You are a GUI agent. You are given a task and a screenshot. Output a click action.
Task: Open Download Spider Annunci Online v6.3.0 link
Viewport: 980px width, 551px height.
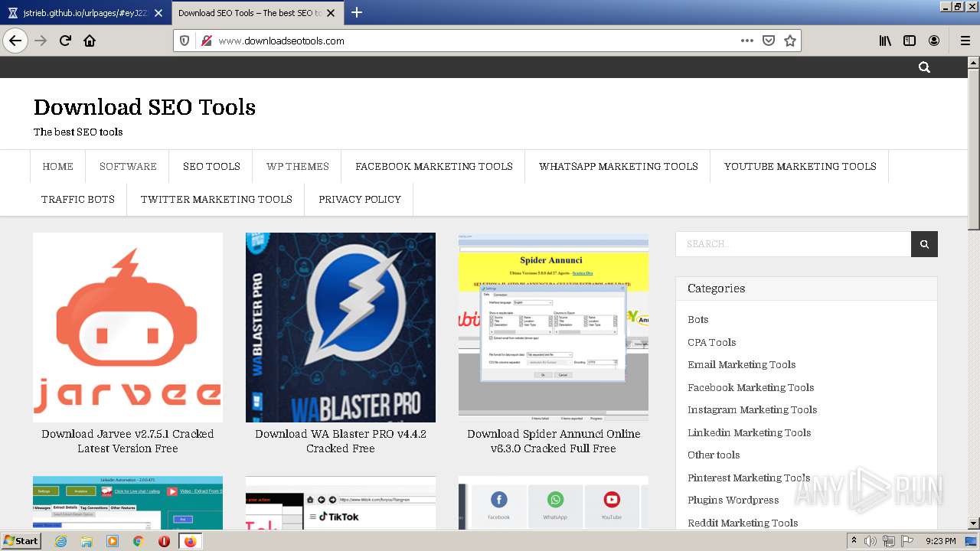pyautogui.click(x=554, y=441)
